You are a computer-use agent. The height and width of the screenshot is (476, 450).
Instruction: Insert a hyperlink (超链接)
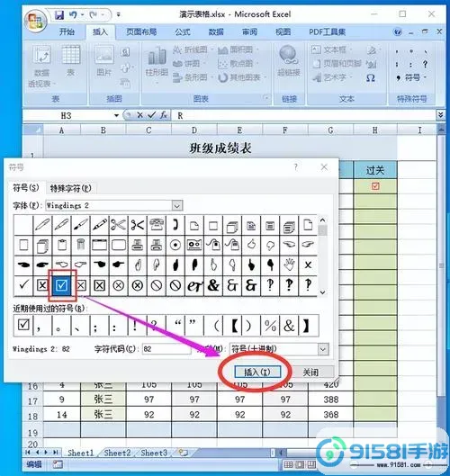point(288,60)
